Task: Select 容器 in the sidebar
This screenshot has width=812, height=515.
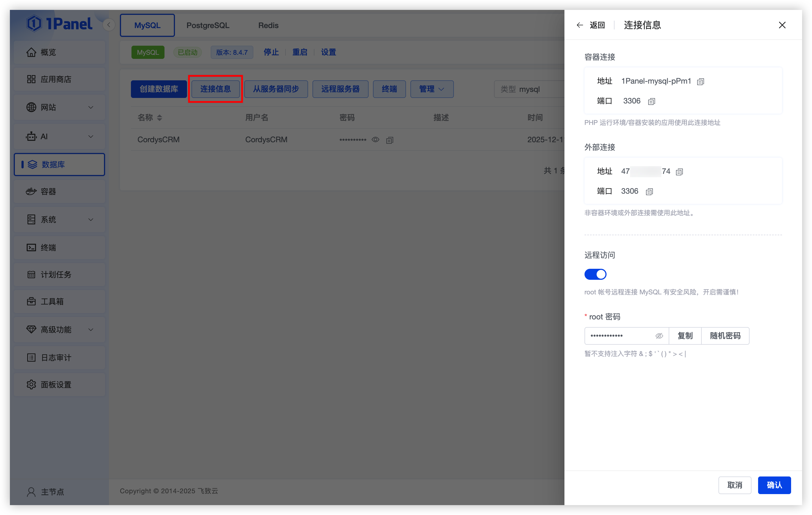Action: 49,191
